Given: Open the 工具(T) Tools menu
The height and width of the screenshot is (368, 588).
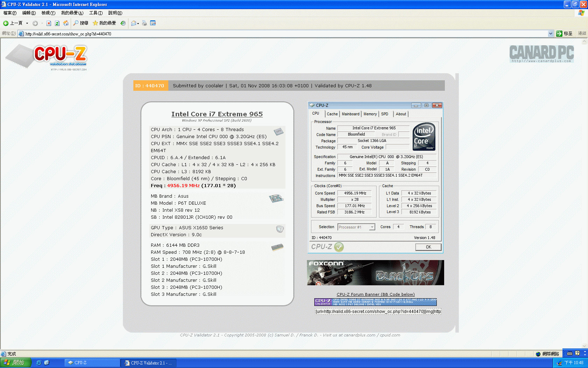Looking at the screenshot, I should (96, 13).
